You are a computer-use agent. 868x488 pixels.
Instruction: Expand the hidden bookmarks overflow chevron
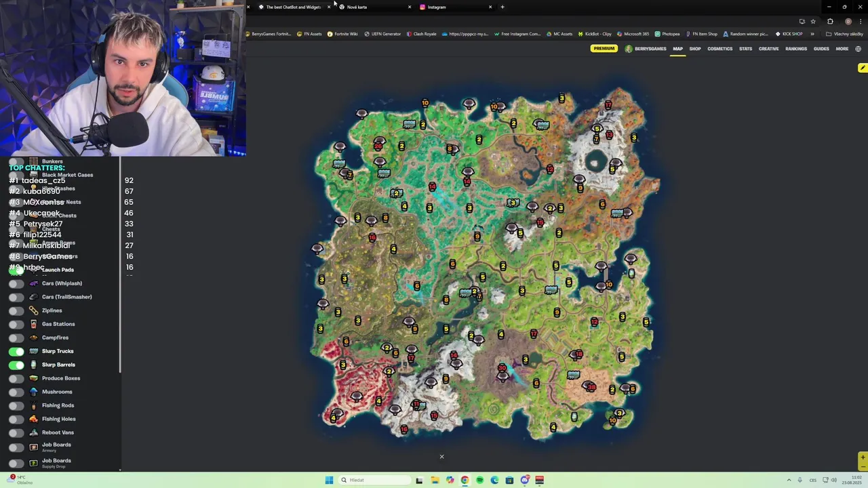(812, 34)
